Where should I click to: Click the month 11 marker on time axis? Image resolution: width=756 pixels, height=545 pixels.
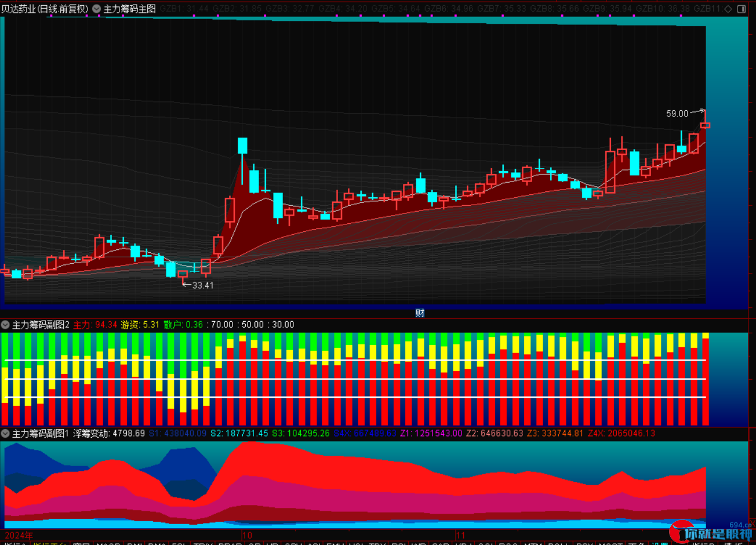tap(461, 535)
